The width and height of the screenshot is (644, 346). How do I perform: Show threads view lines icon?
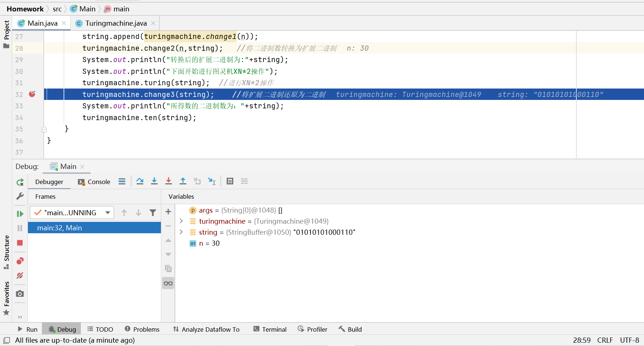click(122, 181)
